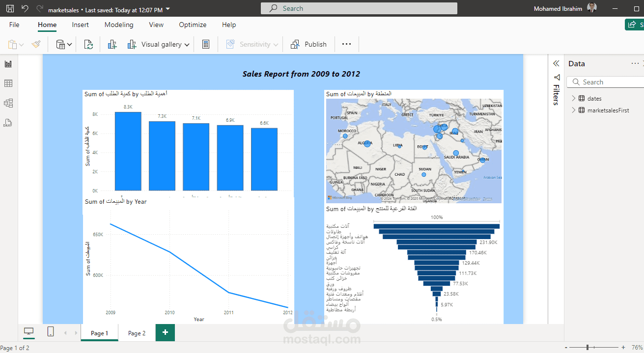This screenshot has width=644, height=353.
Task: Show more ribbon options with the ellipsis
Action: [x=346, y=44]
